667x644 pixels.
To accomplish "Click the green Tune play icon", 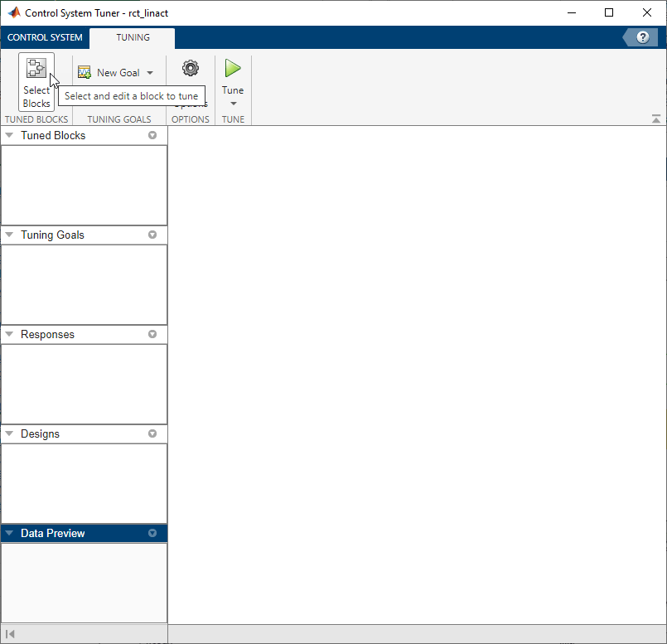I will (x=233, y=68).
